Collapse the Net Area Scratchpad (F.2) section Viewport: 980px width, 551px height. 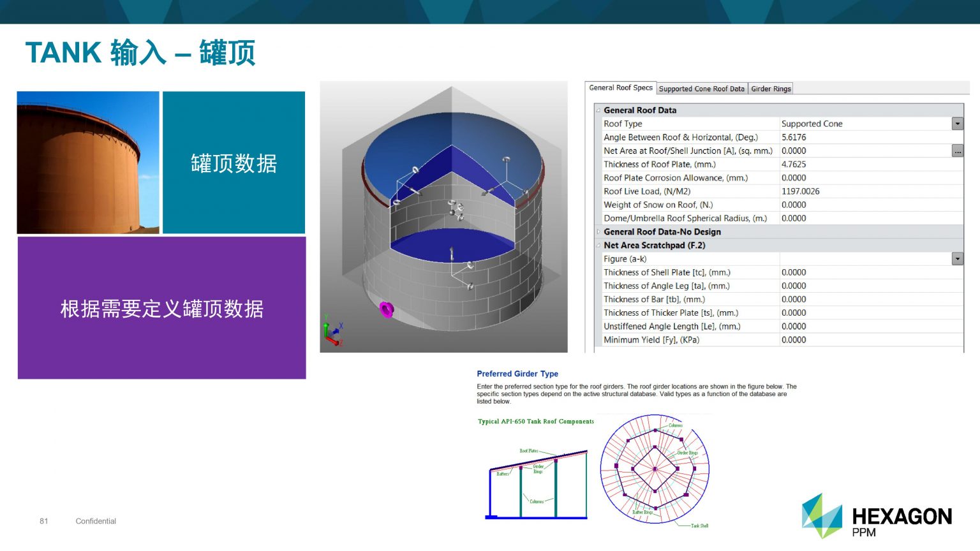point(598,246)
